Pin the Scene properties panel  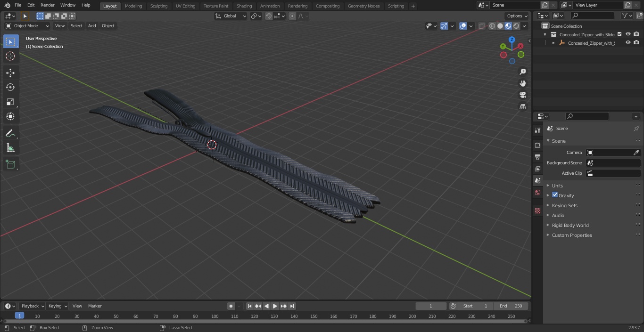(636, 129)
